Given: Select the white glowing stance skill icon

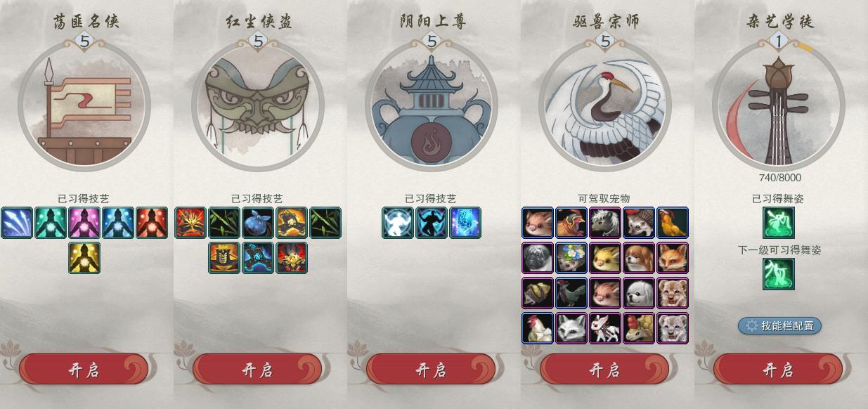Looking at the screenshot, I should click(x=398, y=223).
